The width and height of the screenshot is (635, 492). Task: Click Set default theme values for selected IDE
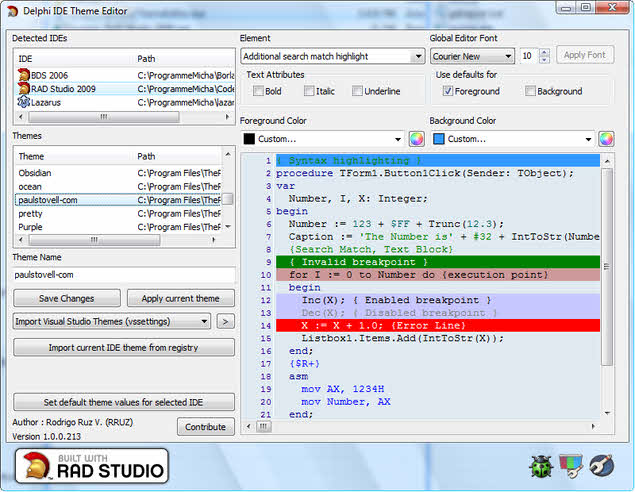(124, 403)
